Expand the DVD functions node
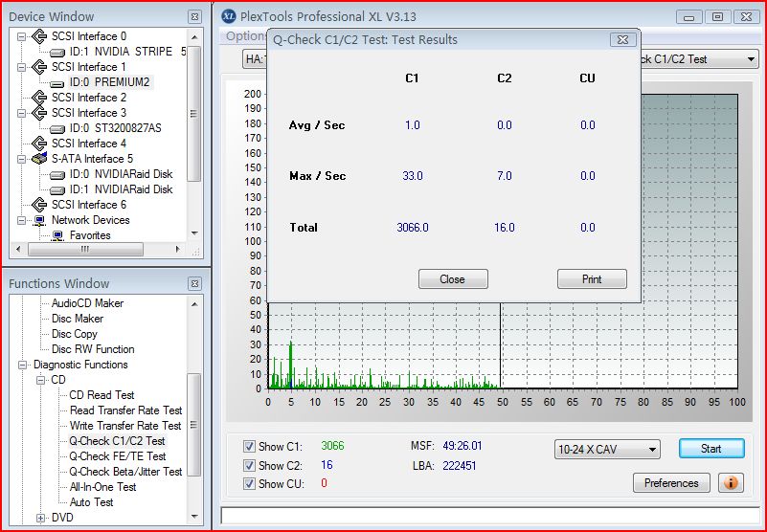Viewport: 767px width, 532px height. [40, 518]
